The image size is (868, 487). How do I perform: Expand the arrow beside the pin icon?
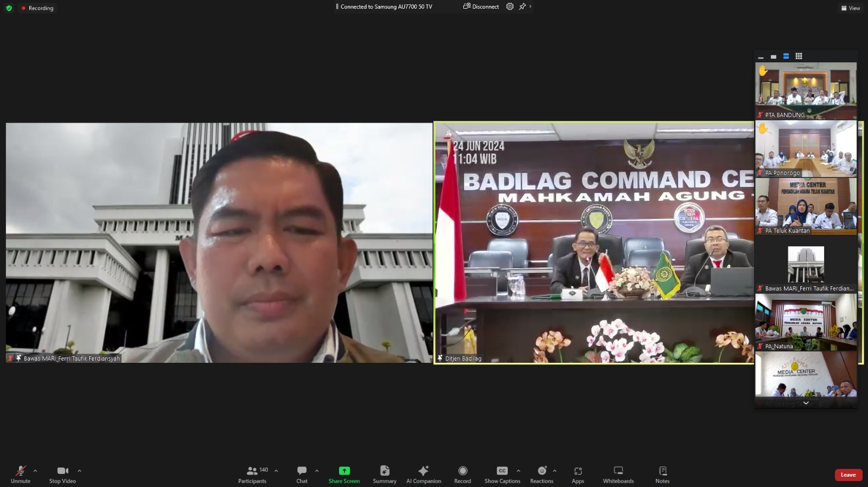click(x=530, y=7)
